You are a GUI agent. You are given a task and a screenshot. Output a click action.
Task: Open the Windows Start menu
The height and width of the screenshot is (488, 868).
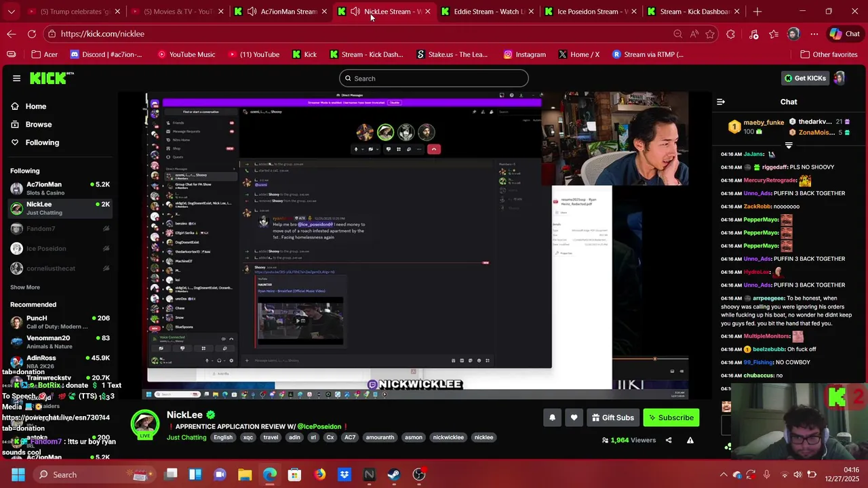18,474
